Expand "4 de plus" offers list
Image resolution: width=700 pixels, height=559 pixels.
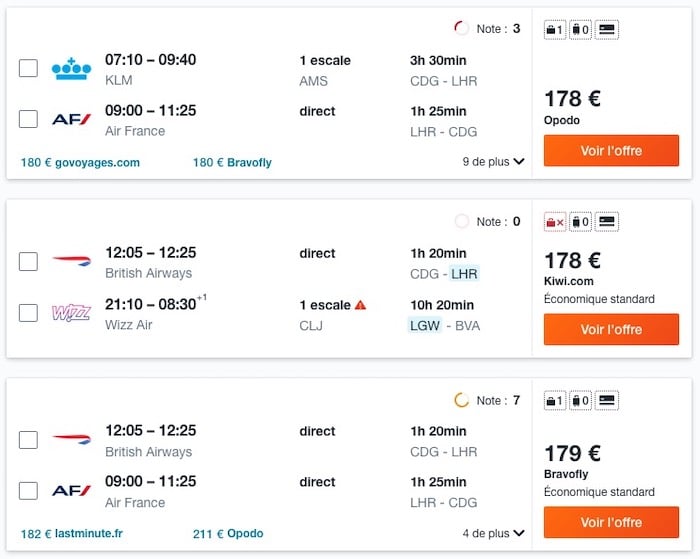(x=493, y=534)
